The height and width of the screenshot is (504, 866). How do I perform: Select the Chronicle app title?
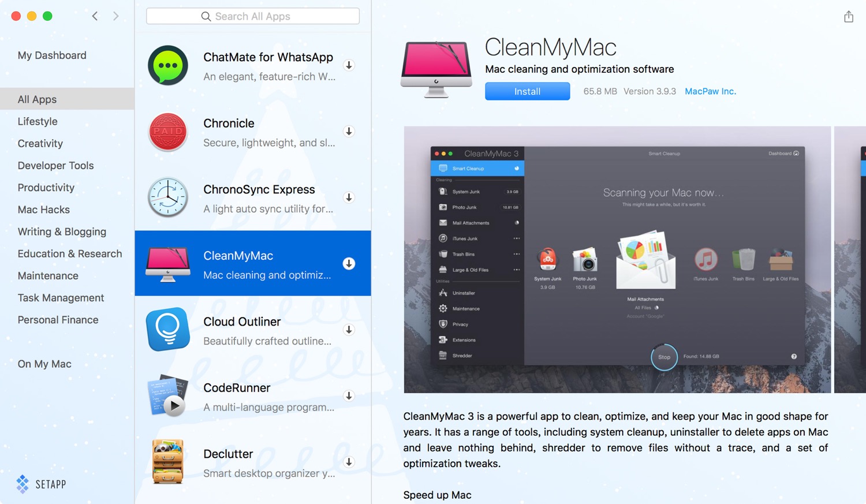click(229, 124)
